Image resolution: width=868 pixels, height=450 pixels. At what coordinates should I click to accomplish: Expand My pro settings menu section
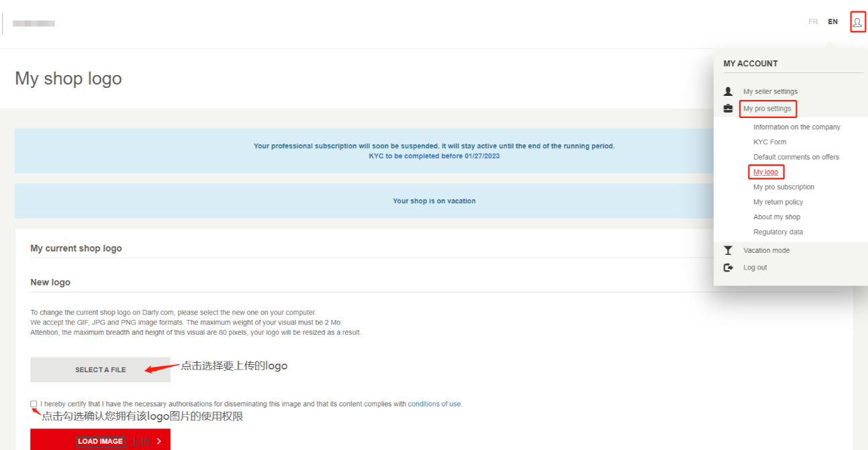(x=767, y=109)
